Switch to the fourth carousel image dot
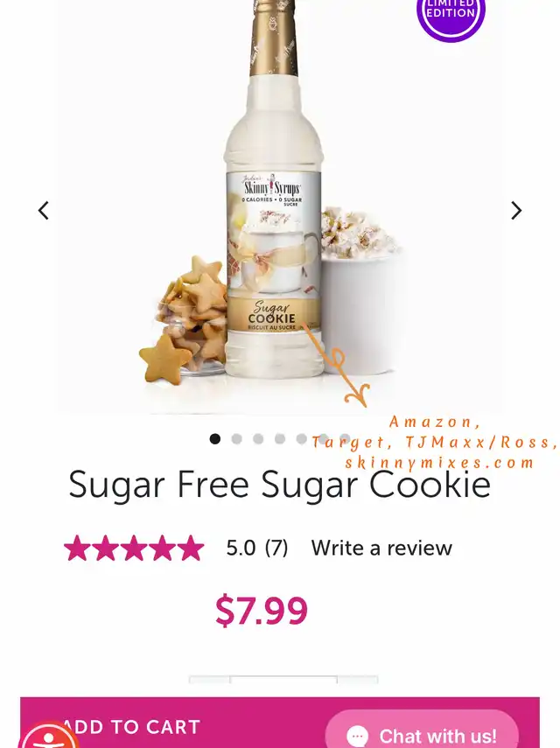Image resolution: width=560 pixels, height=748 pixels. (x=280, y=438)
